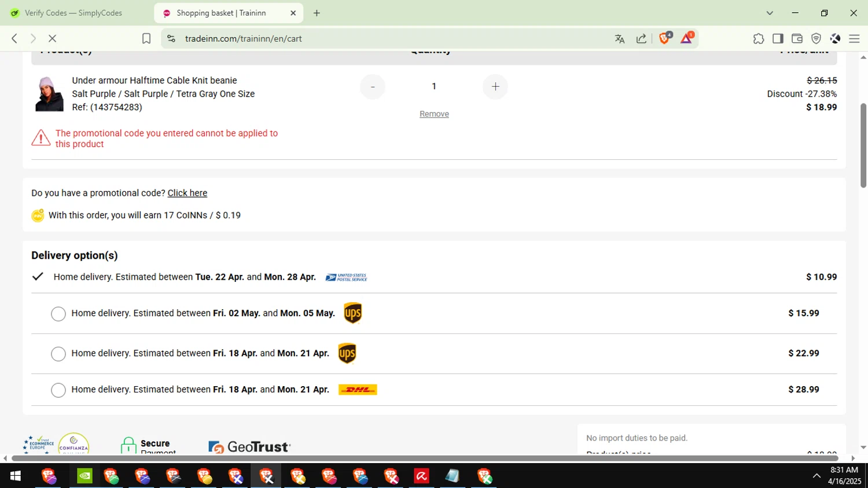This screenshot has height=488, width=868.
Task: Decrease beanie quantity with minus button
Action: [373, 87]
